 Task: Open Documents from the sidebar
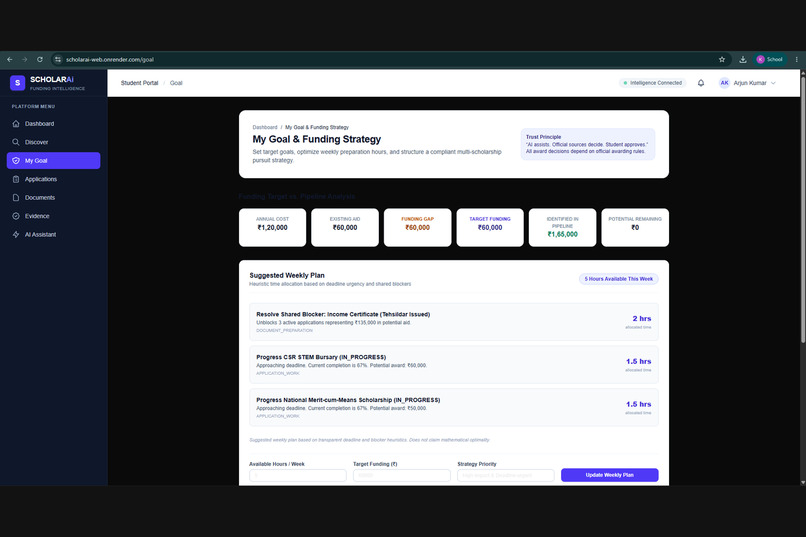53,198
